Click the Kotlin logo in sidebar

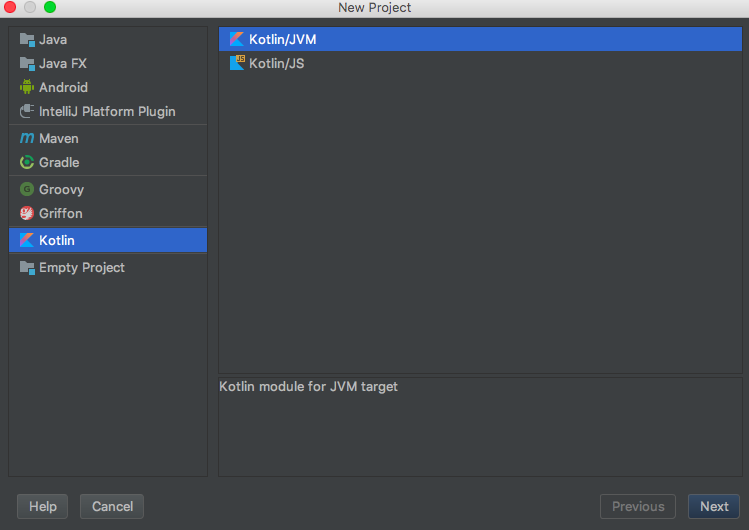(27, 240)
